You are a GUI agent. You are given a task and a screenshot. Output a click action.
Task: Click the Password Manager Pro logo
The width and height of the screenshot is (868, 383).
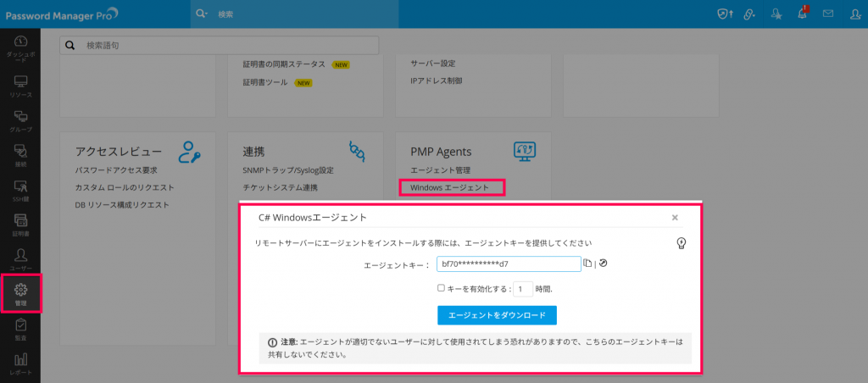point(62,14)
